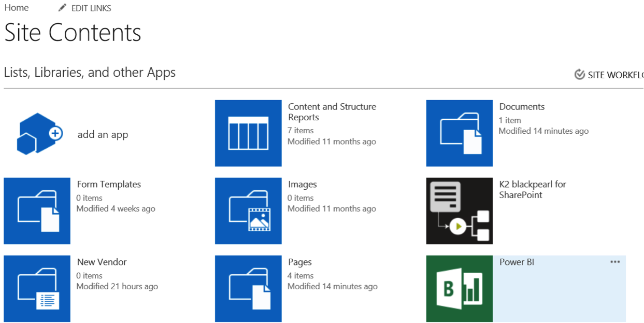Click the Site Workflows checkmark icon

580,75
